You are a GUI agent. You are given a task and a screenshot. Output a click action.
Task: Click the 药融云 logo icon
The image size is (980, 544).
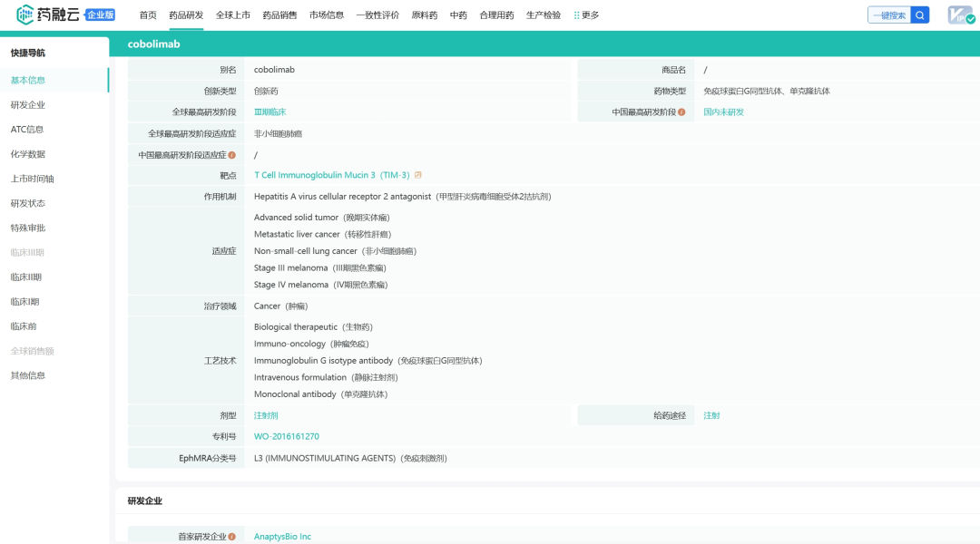pyautogui.click(x=25, y=15)
